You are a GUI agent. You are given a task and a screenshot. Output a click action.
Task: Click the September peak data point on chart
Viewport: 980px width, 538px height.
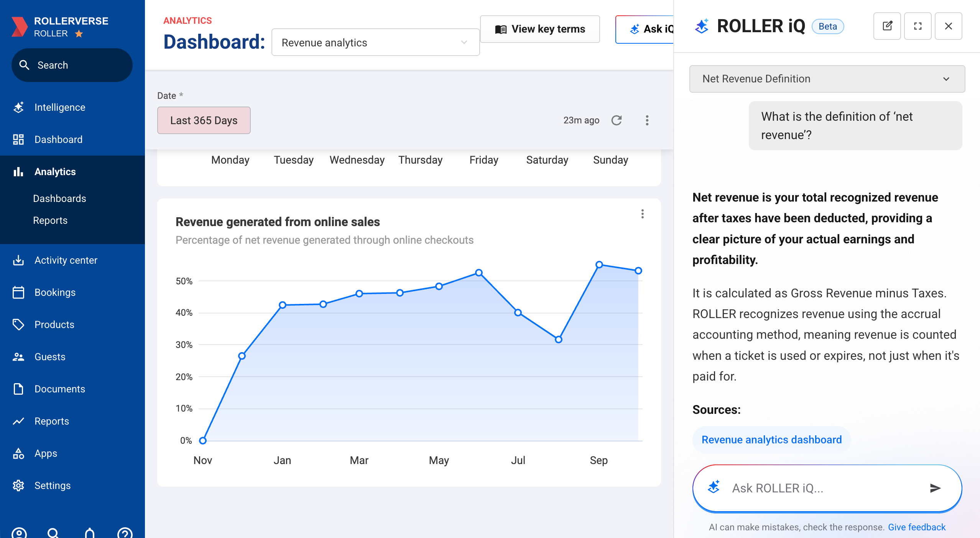(599, 264)
